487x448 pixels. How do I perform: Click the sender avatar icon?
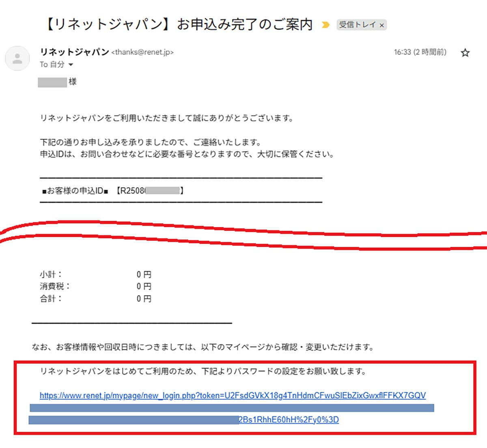tap(17, 58)
